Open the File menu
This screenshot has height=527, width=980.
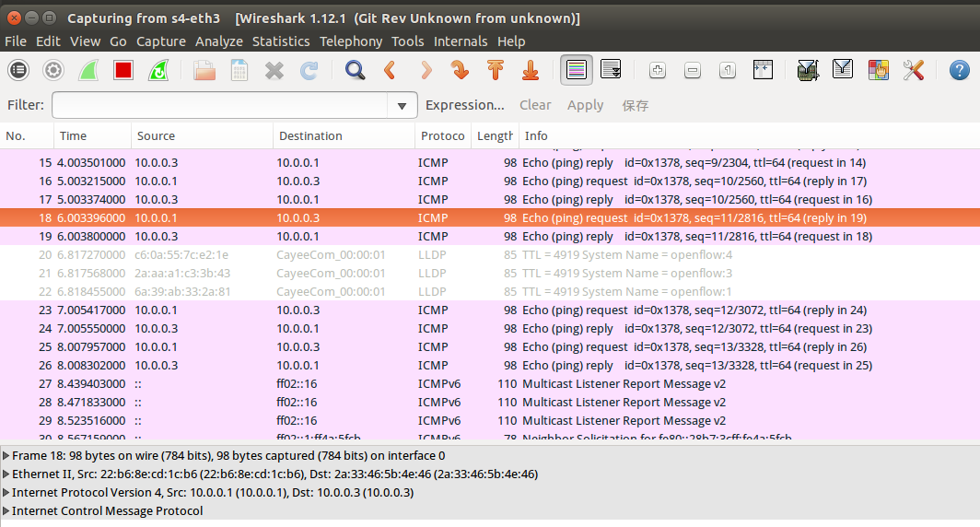pyautogui.click(x=16, y=41)
